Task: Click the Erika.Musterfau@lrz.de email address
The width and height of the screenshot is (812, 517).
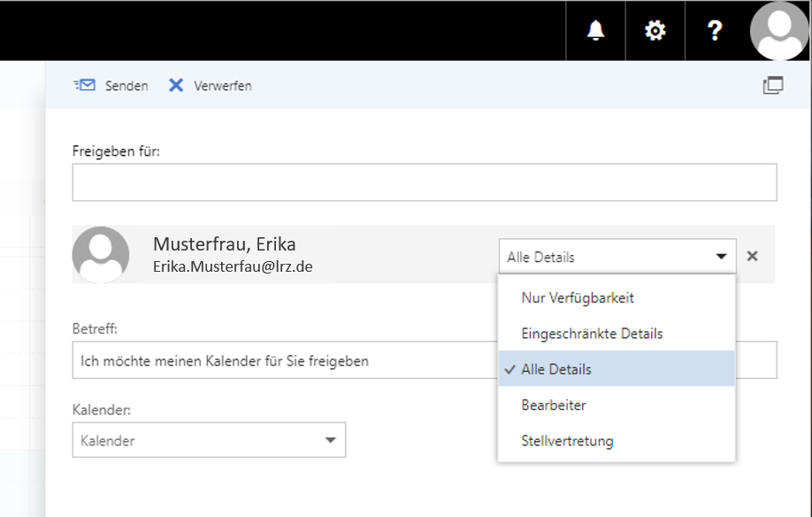Action: tap(233, 266)
